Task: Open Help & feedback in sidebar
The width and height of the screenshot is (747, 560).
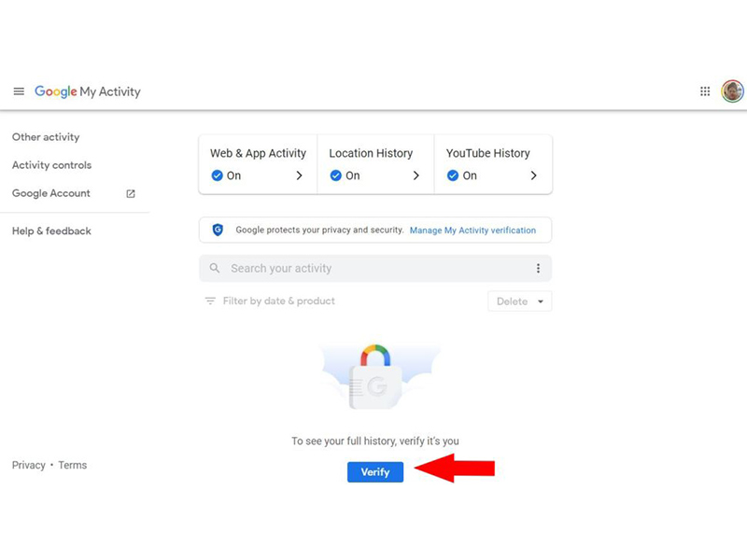Action: click(x=51, y=231)
